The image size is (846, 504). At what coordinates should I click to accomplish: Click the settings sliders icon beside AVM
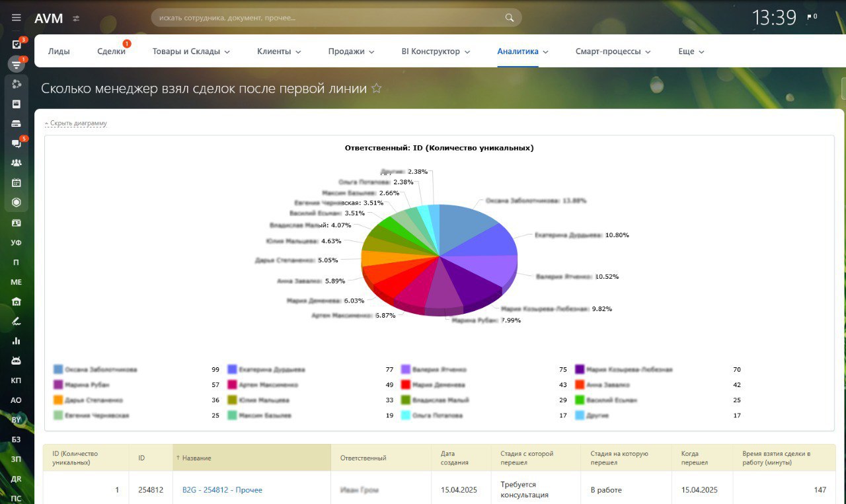coord(76,18)
